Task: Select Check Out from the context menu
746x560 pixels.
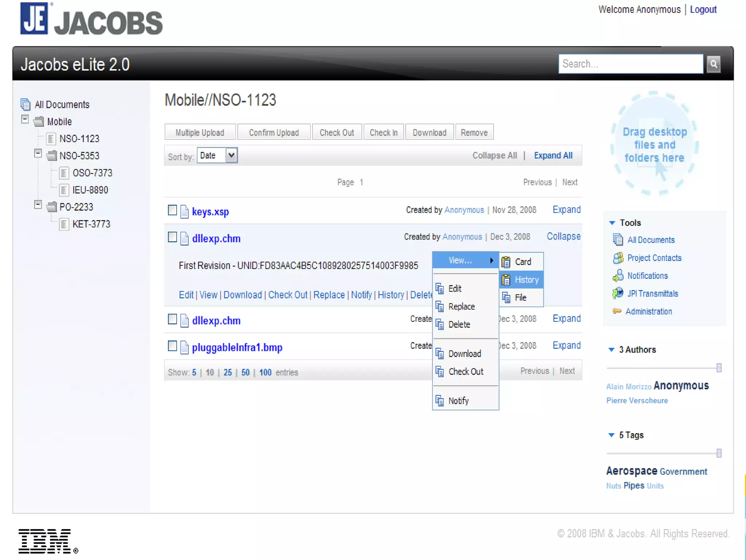Action: coord(466,371)
